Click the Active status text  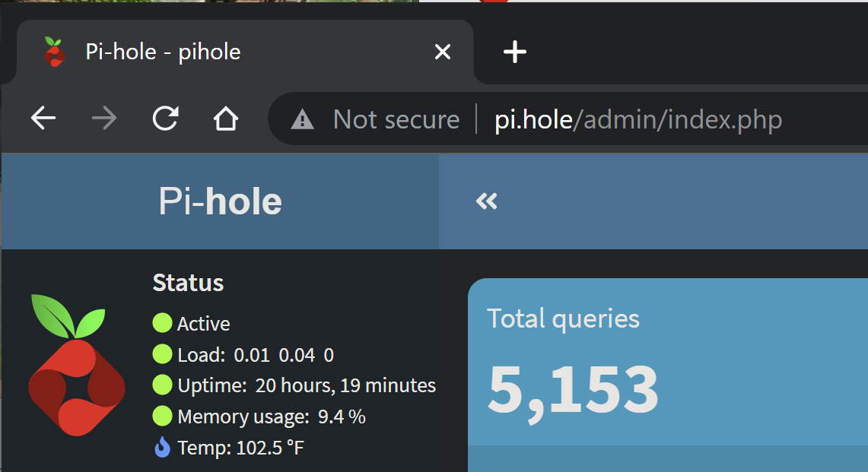coord(203,324)
